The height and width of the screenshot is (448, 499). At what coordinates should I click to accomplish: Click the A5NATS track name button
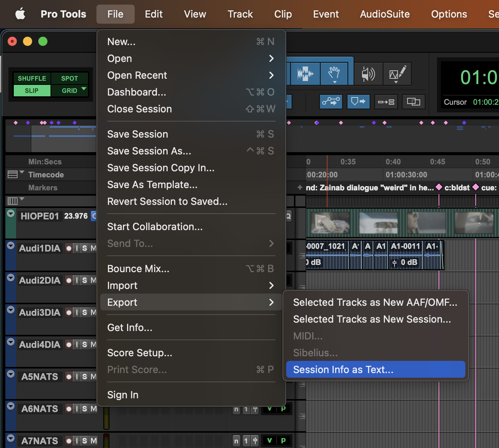tap(40, 377)
